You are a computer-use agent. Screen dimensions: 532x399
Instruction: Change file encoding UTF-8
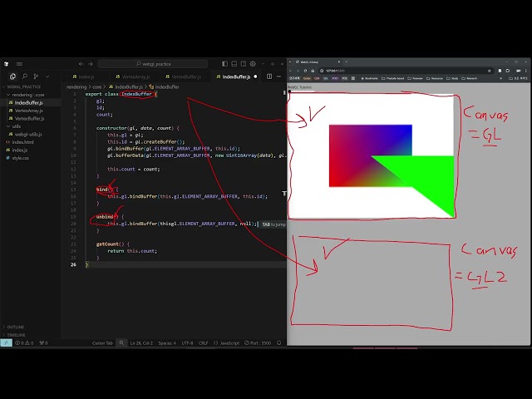coord(187,343)
